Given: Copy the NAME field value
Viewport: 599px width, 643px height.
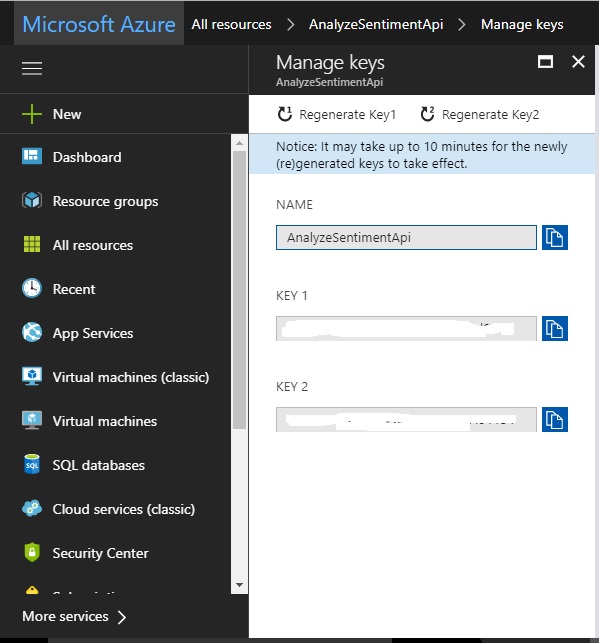Looking at the screenshot, I should [555, 237].
